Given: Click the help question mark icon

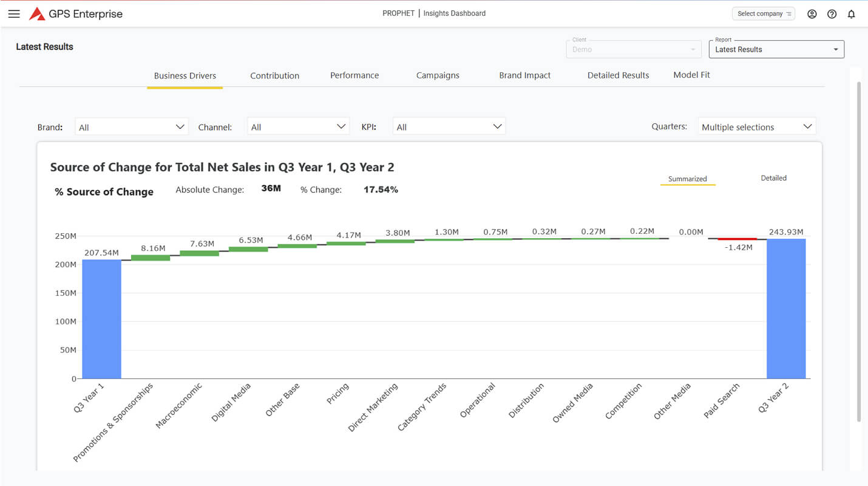Looking at the screenshot, I should click(x=832, y=14).
